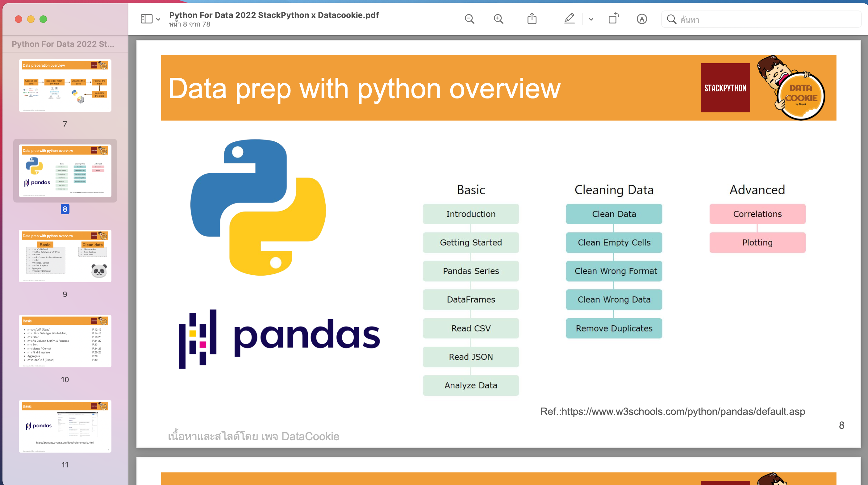Viewport: 868px width, 485px height.
Task: Click the Clean Empty Cells box
Action: pyautogui.click(x=614, y=243)
